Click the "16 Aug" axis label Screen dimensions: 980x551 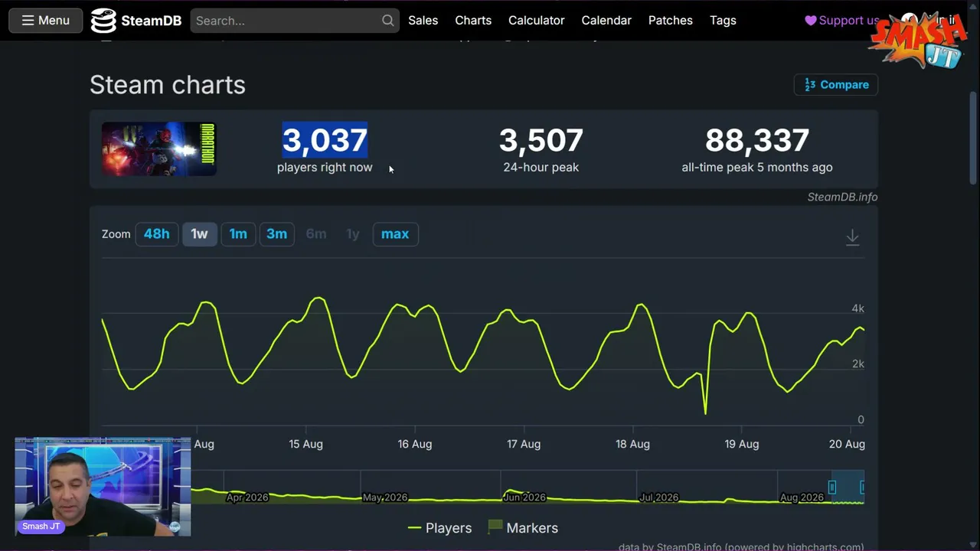414,444
